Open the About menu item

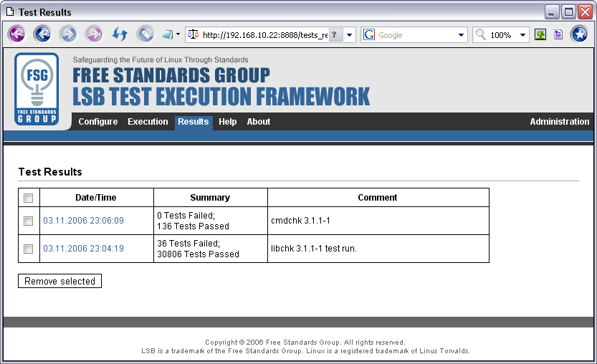tap(259, 122)
